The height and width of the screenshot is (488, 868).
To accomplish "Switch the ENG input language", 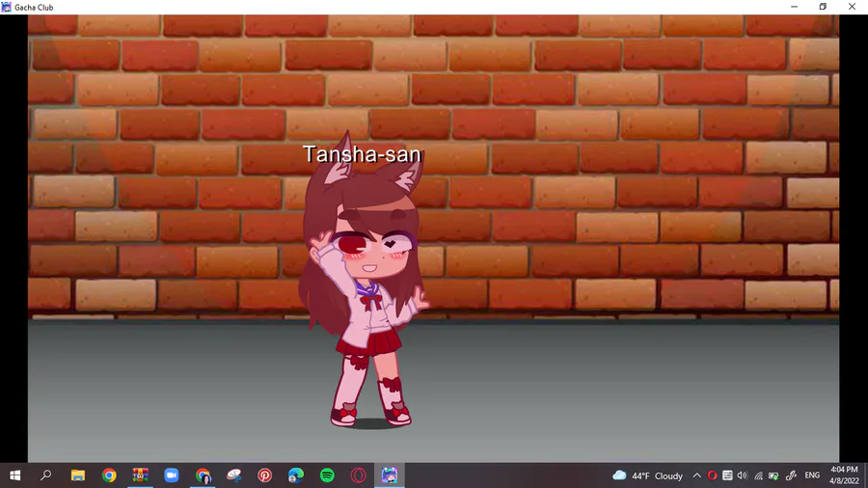I will click(812, 475).
